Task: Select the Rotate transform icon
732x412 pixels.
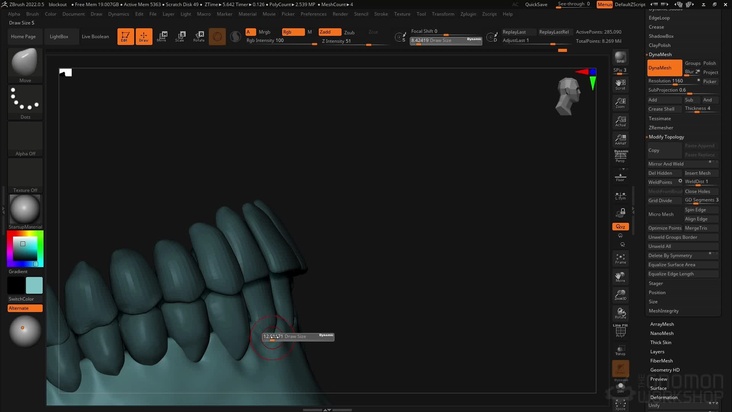Action: [x=199, y=36]
